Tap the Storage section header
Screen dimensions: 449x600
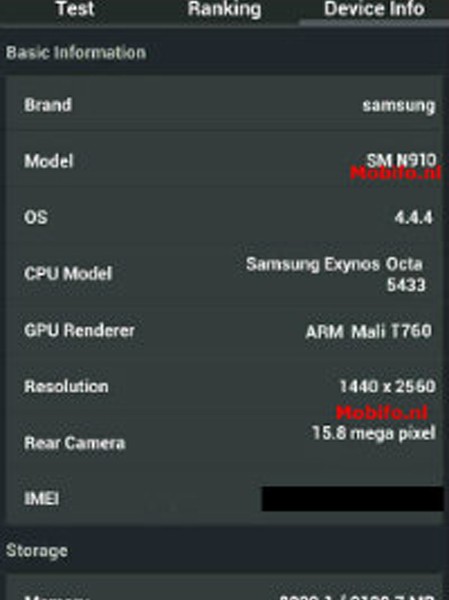point(37,551)
